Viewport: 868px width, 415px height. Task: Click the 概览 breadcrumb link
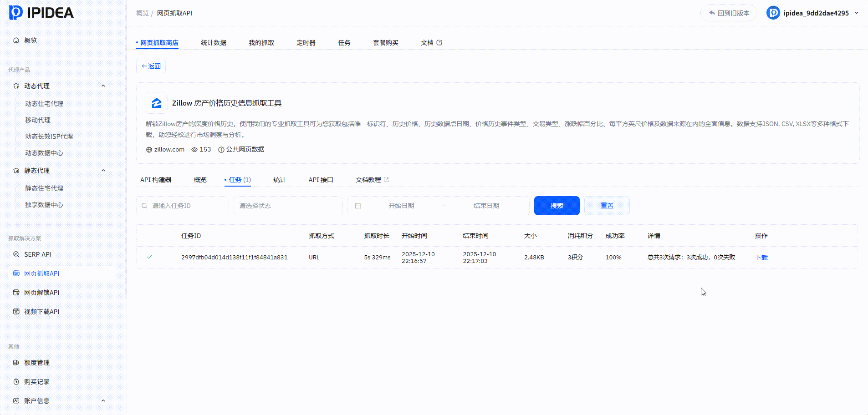pyautogui.click(x=143, y=13)
